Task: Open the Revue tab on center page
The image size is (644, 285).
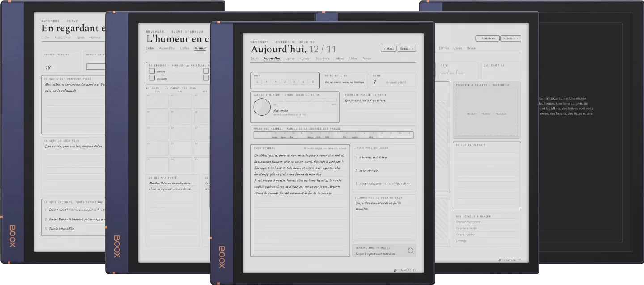Action: pyautogui.click(x=367, y=59)
